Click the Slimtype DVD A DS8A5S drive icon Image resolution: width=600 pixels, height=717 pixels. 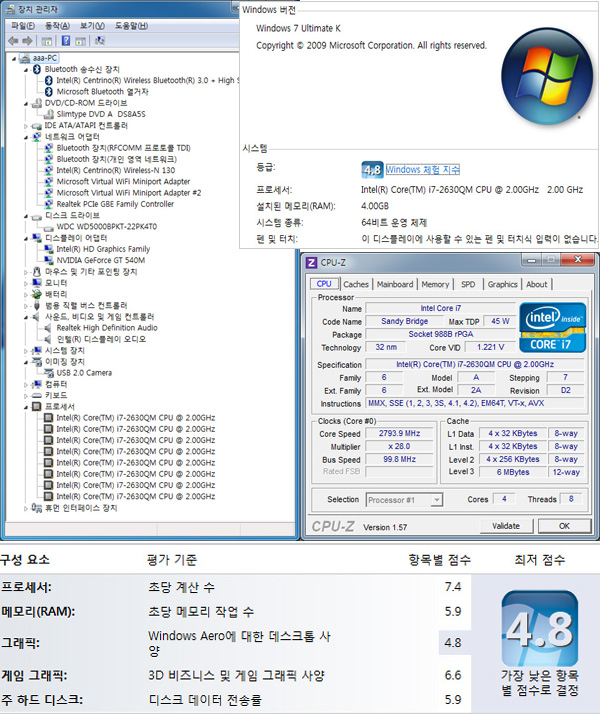pos(48,114)
